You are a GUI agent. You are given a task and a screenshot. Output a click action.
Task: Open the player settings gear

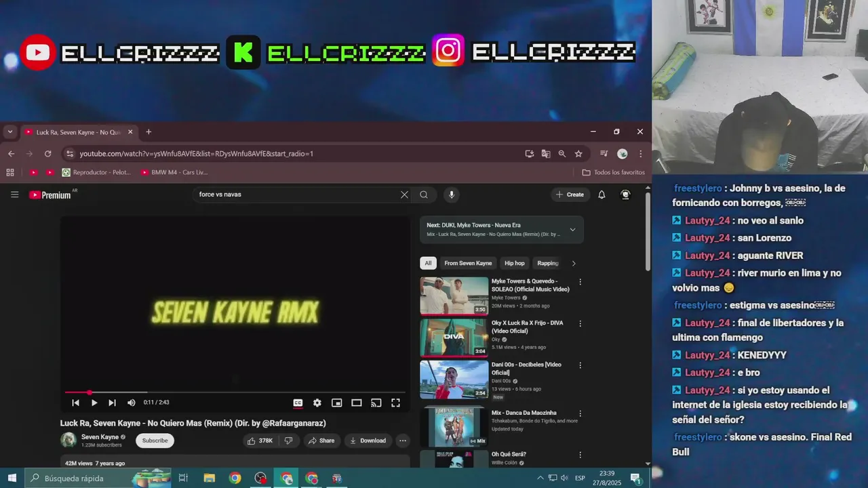[317, 403]
